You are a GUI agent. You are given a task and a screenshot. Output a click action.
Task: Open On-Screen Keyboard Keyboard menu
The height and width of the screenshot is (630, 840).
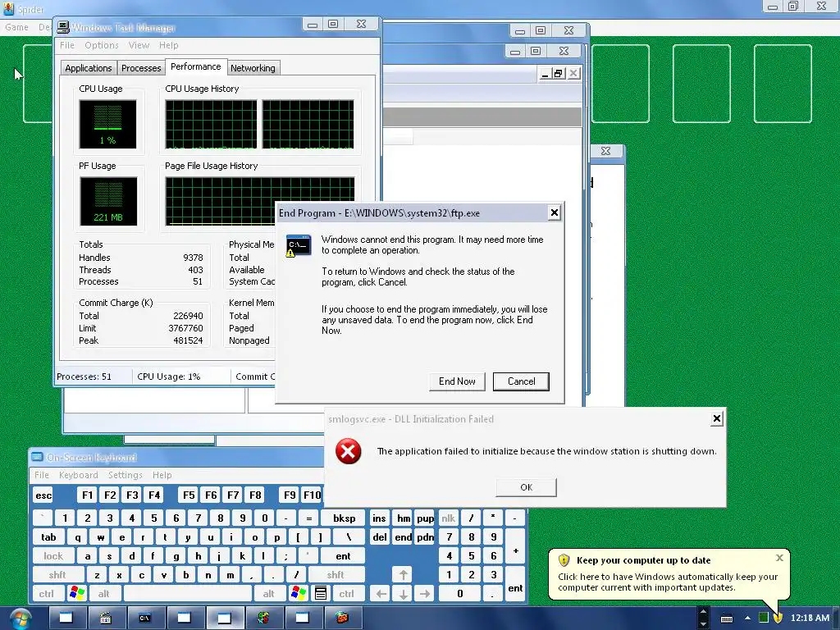(x=78, y=475)
